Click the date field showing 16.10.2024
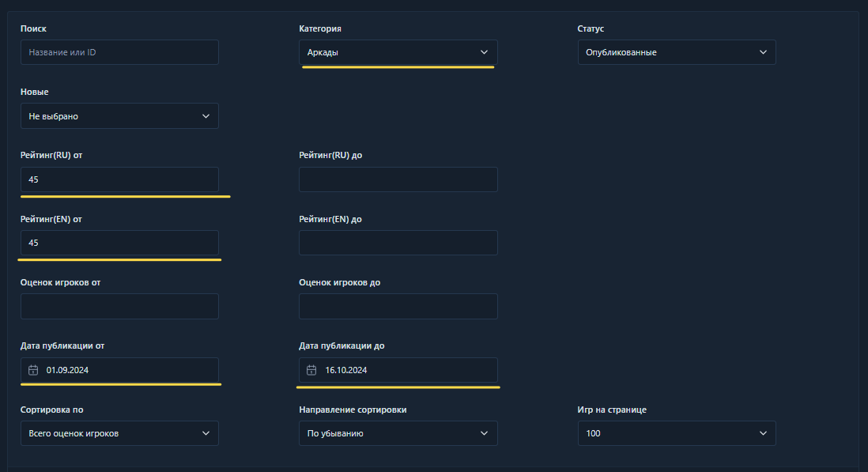This screenshot has height=472, width=868. [x=398, y=370]
